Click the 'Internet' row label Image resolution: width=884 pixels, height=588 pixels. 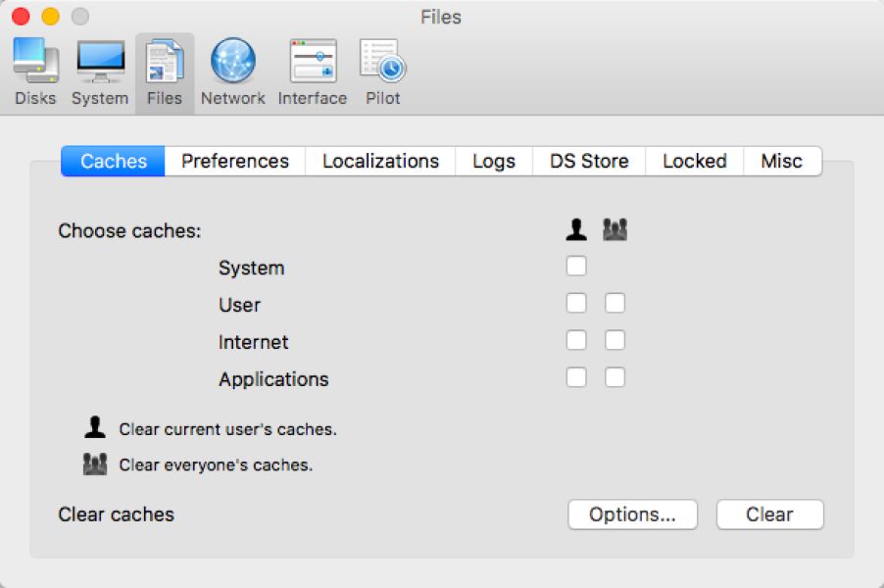click(253, 342)
